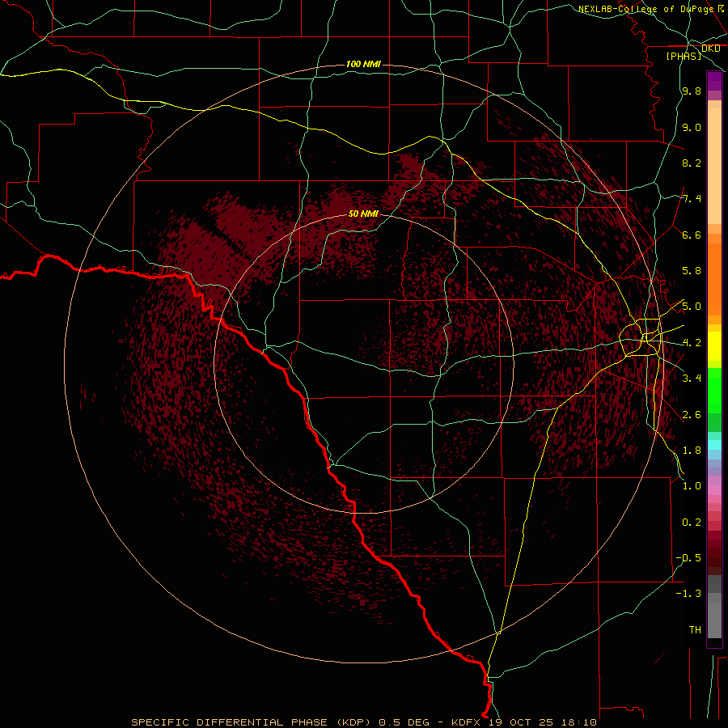Click the 4.2 value on the color scale
The height and width of the screenshot is (728, 728).
692,343
